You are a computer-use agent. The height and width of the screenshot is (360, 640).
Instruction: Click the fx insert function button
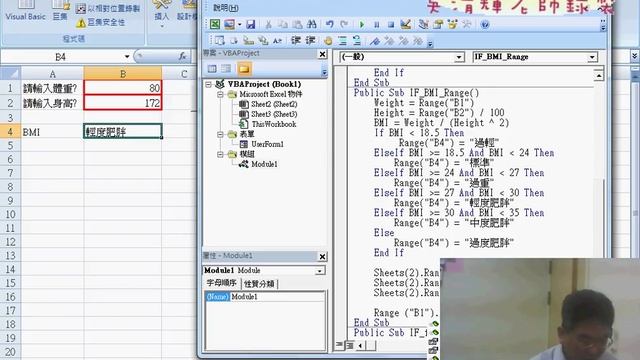[182, 56]
